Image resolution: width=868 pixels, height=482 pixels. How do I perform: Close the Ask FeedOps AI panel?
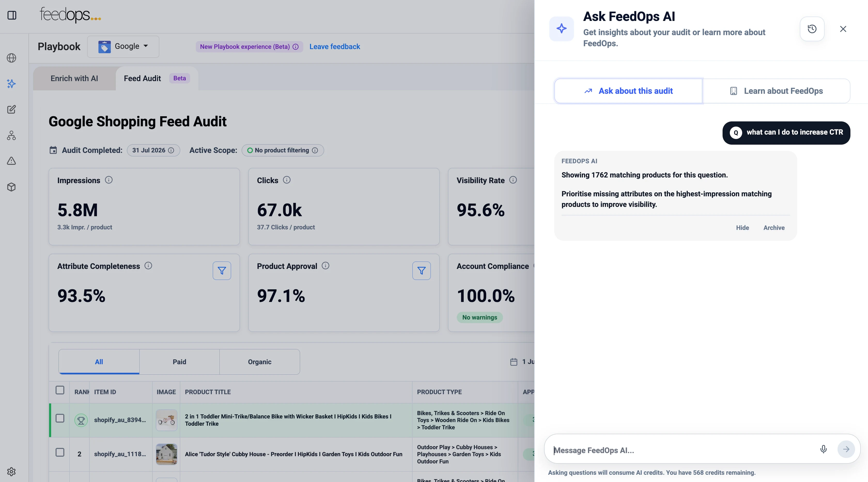pyautogui.click(x=843, y=29)
